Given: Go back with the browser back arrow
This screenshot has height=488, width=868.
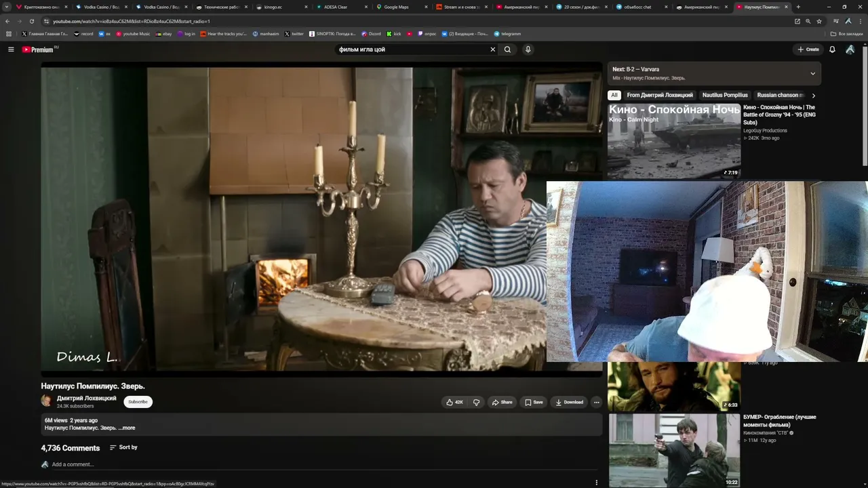Looking at the screenshot, I should tap(7, 21).
